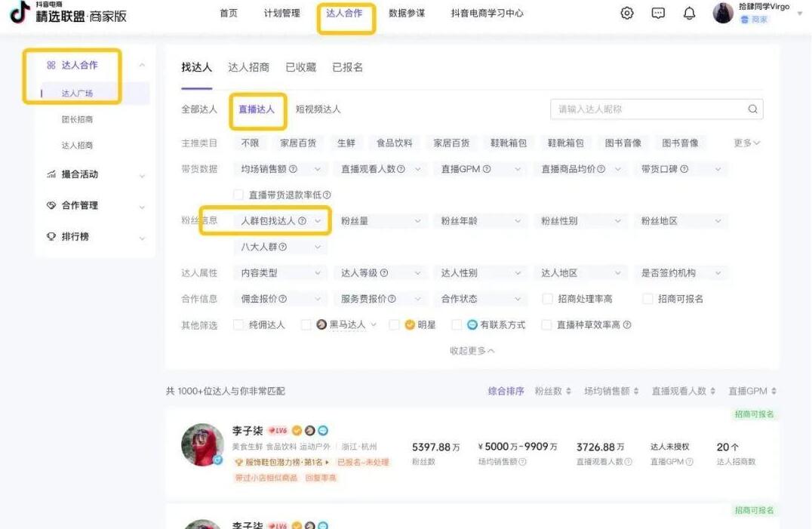Screen dimensions: 812x529
Task: Click help icon next to 均场销售额
Action: point(293,169)
